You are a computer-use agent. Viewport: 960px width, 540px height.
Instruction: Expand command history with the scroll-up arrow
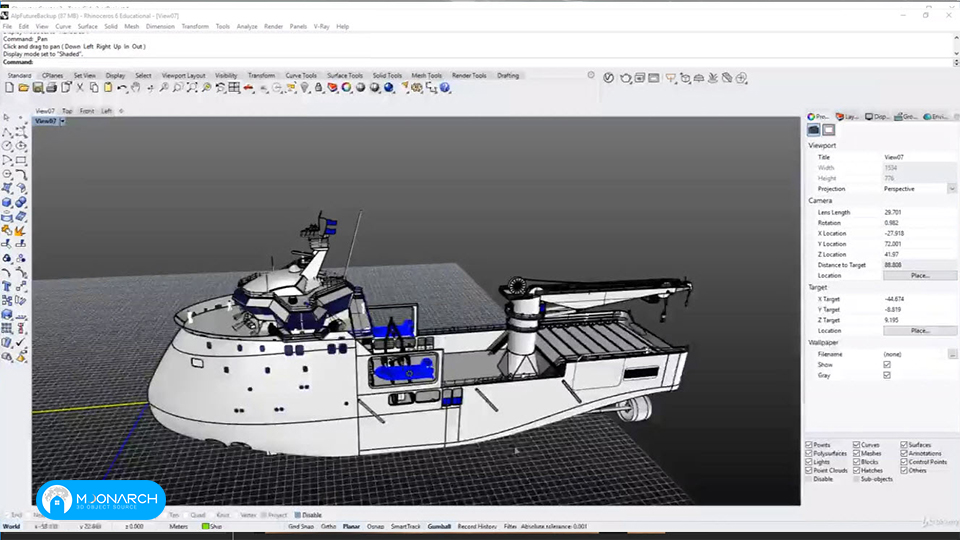pos(956,37)
